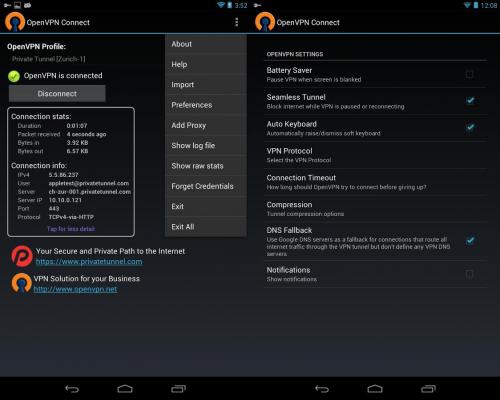The width and height of the screenshot is (500, 400).
Task: Open the Connection Timeout setting
Action: 376,182
